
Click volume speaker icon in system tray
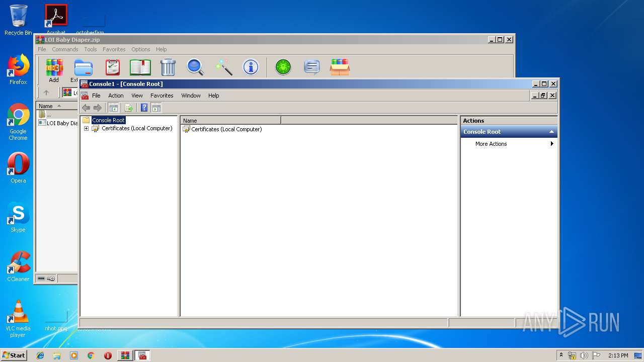click(x=584, y=355)
